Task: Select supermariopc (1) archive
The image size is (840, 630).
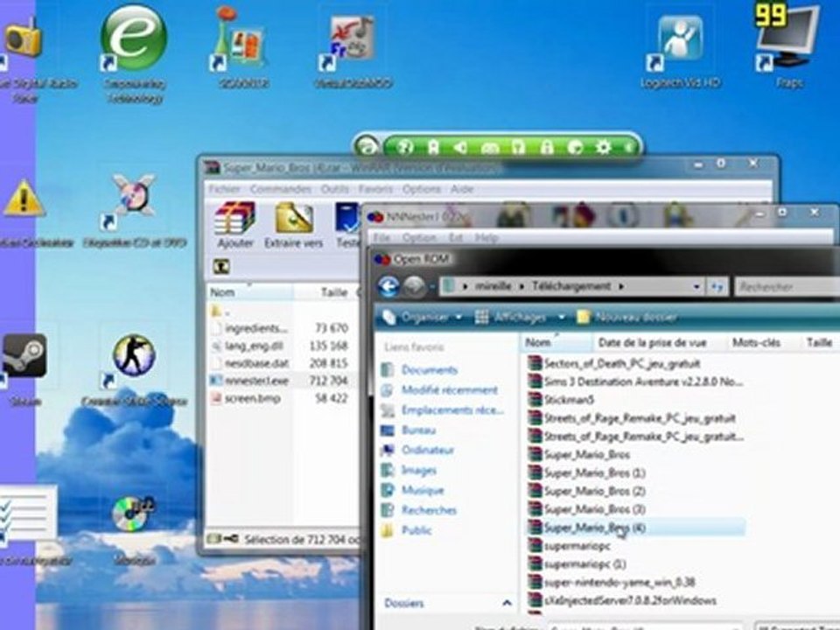Action: (x=585, y=564)
